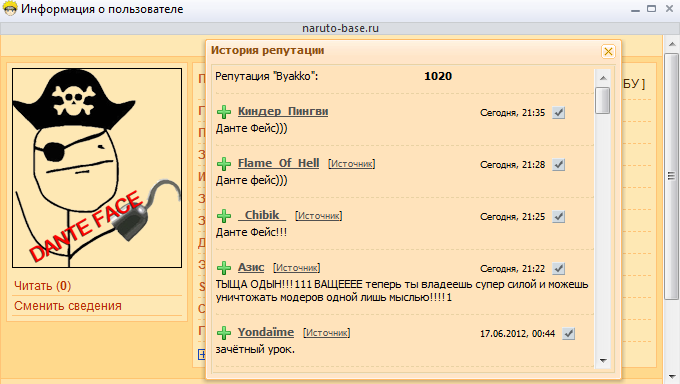Open the Источник link for _Chibik_

coord(319,216)
